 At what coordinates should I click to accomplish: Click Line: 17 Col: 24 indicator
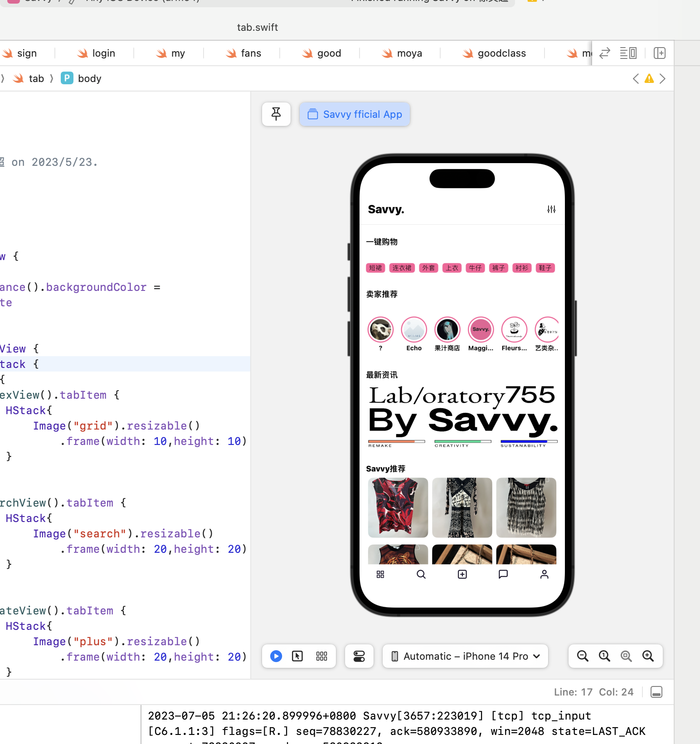pos(593,692)
